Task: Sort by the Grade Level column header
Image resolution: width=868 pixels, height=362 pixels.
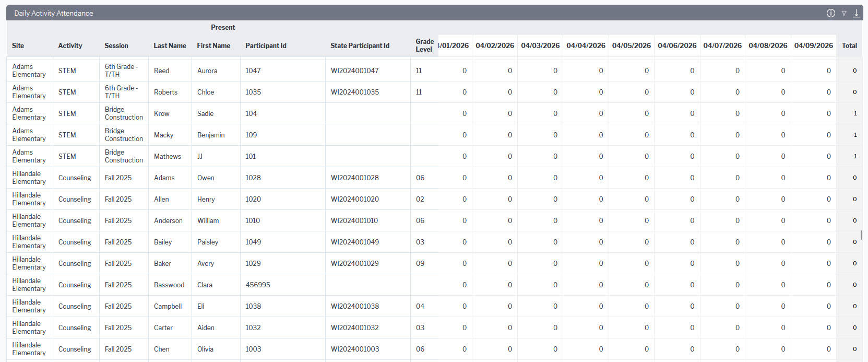Action: pyautogui.click(x=424, y=45)
